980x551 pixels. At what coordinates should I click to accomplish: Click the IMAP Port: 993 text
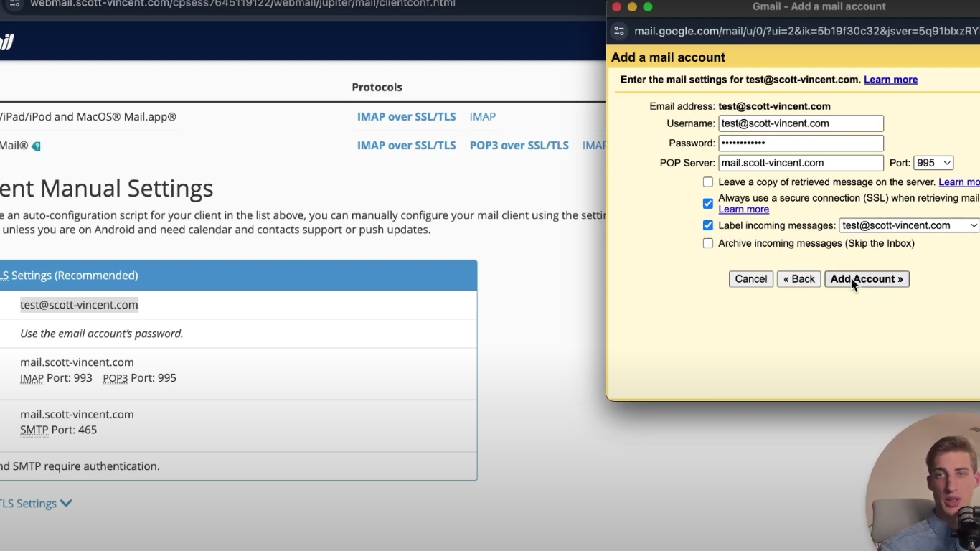click(56, 378)
